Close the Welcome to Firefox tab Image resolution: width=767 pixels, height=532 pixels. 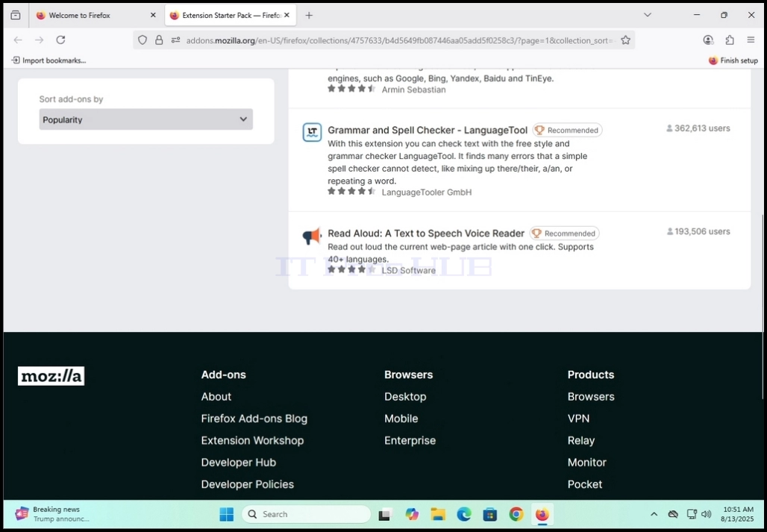(153, 15)
